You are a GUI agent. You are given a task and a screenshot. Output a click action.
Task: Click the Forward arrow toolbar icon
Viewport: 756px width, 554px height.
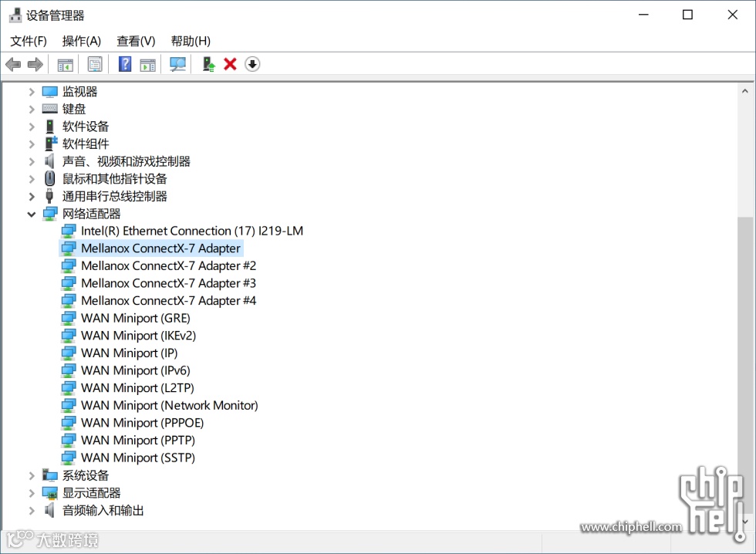point(35,64)
